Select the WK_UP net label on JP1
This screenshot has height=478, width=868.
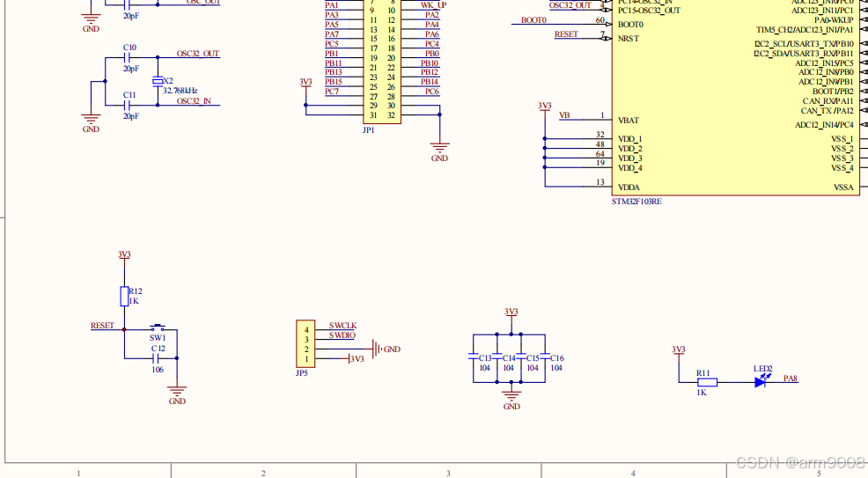click(x=433, y=5)
